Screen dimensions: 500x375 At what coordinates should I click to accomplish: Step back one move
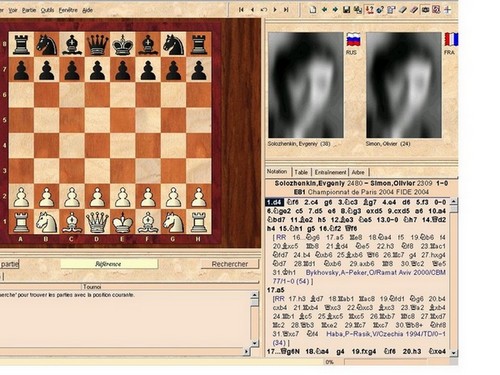252,10
